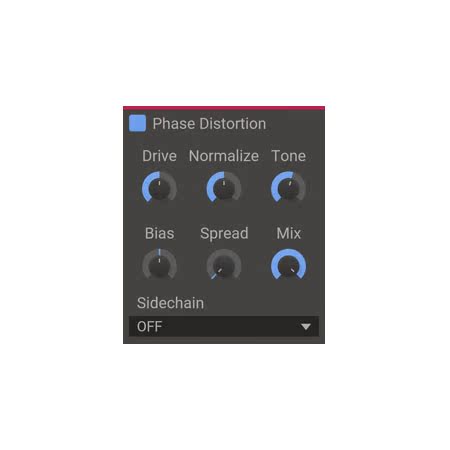450x450 pixels.
Task: Select the Mix label
Action: [x=289, y=233]
